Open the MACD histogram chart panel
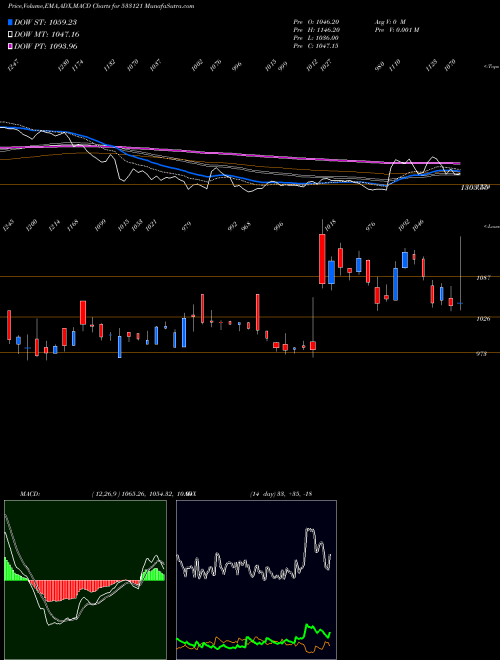The width and height of the screenshot is (500, 660). (x=85, y=580)
